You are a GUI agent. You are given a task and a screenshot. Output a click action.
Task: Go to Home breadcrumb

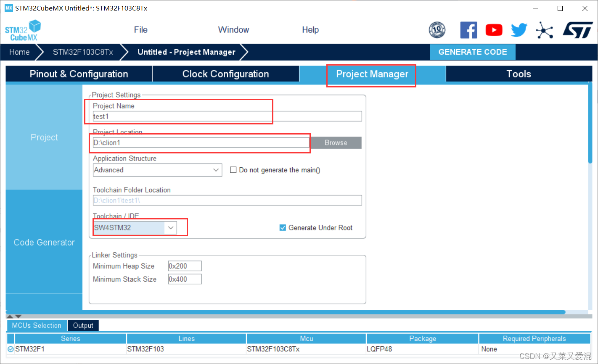20,52
